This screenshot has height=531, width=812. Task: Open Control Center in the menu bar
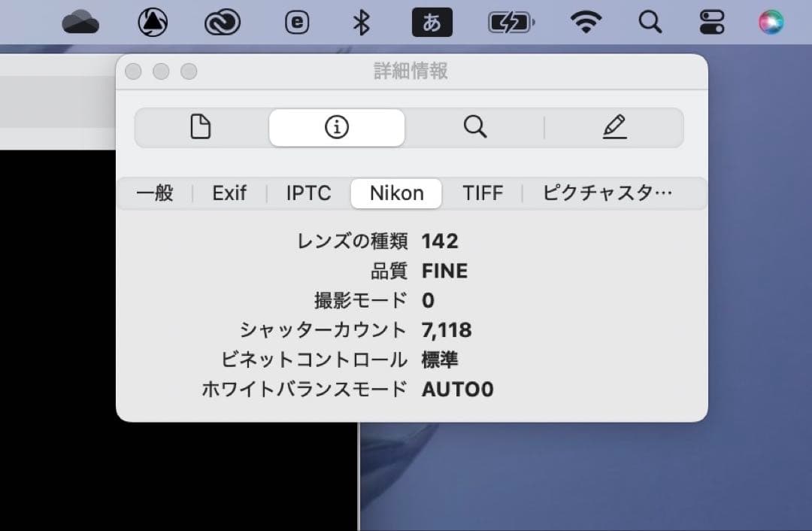(710, 22)
